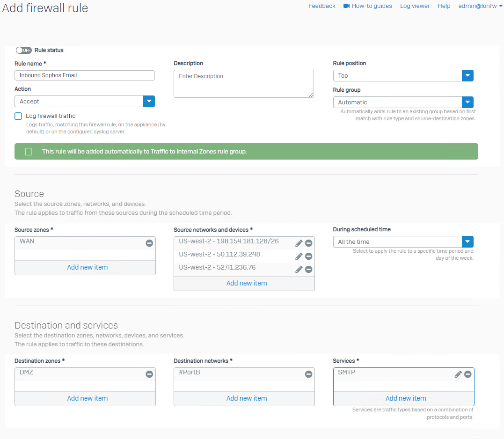Expand the Rule position dropdown
Image resolution: width=504 pixels, height=439 pixels.
[402, 76]
